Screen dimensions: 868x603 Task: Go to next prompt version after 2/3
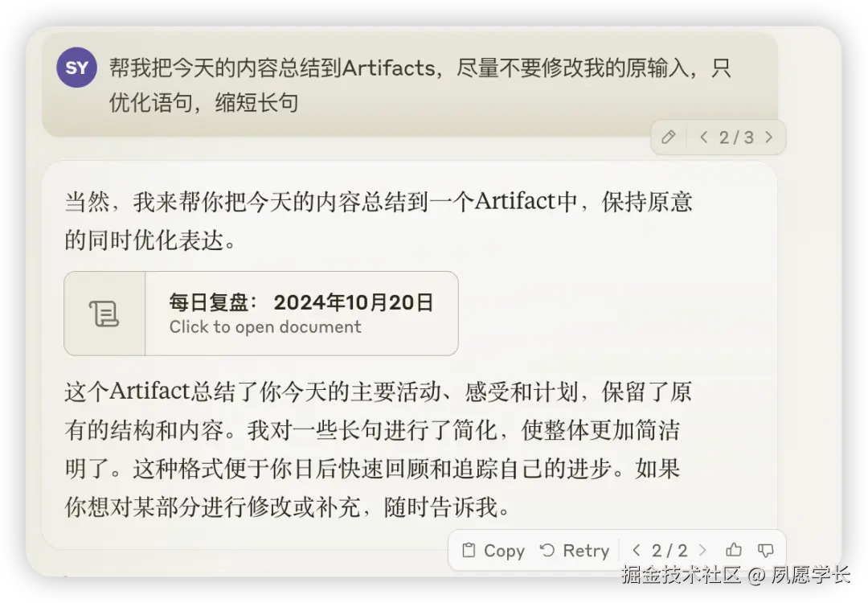click(x=768, y=137)
